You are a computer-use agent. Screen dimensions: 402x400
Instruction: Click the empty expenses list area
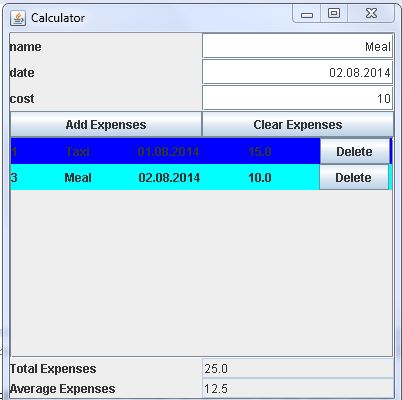pyautogui.click(x=201, y=273)
